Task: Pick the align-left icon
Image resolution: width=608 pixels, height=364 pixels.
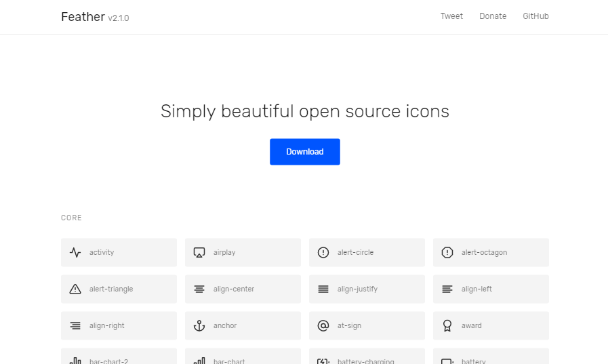Action: 447,289
